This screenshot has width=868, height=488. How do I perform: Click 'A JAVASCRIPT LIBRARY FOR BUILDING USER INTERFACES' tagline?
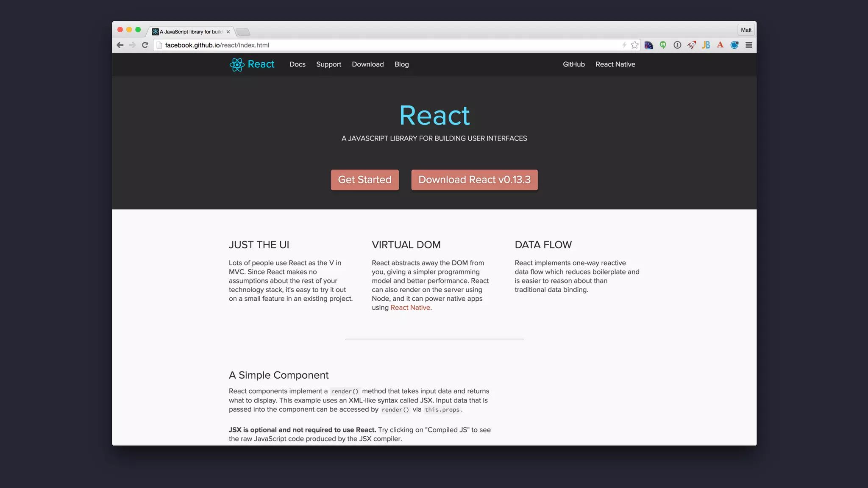pyautogui.click(x=434, y=139)
